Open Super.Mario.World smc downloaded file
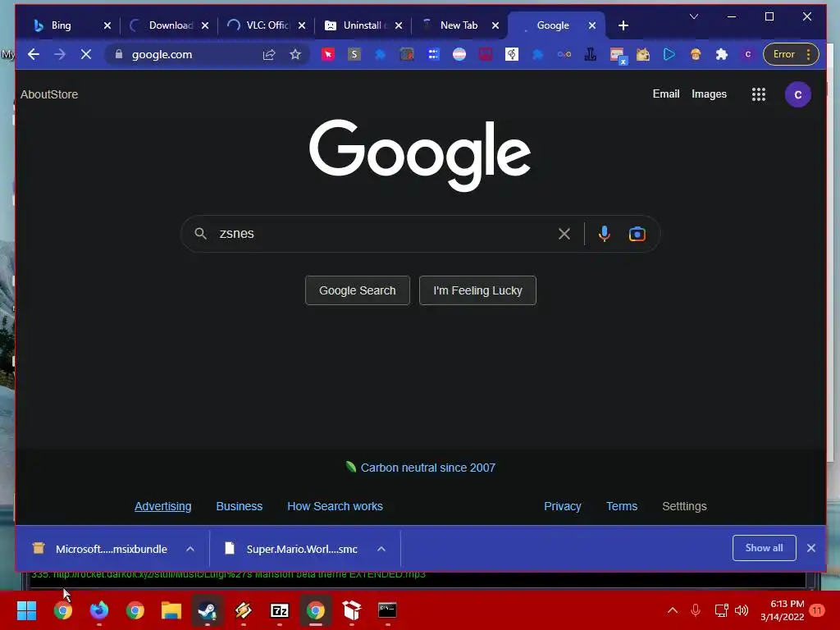Image resolution: width=840 pixels, height=630 pixels. (x=293, y=549)
